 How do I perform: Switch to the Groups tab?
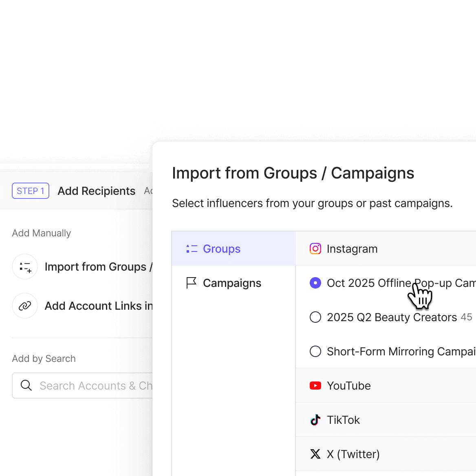pos(234,249)
